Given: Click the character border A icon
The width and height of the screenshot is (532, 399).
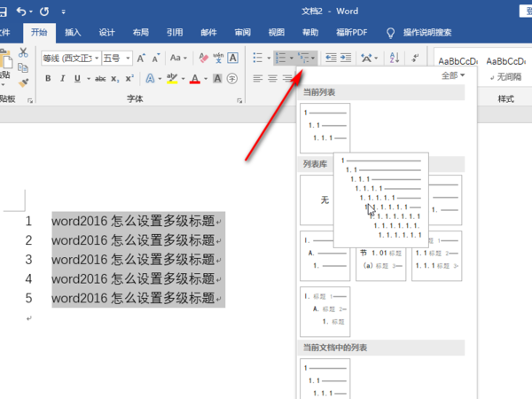Looking at the screenshot, I should [x=232, y=58].
